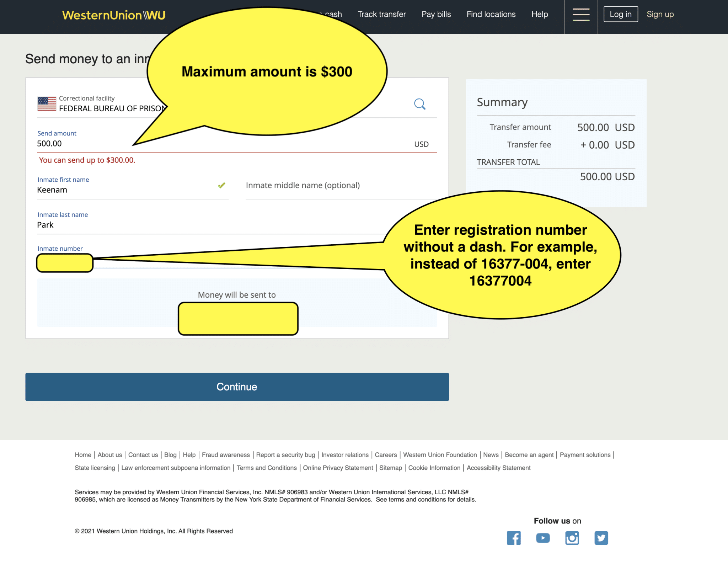The width and height of the screenshot is (728, 575).
Task: Open the Contact us footer link
Action: point(143,455)
